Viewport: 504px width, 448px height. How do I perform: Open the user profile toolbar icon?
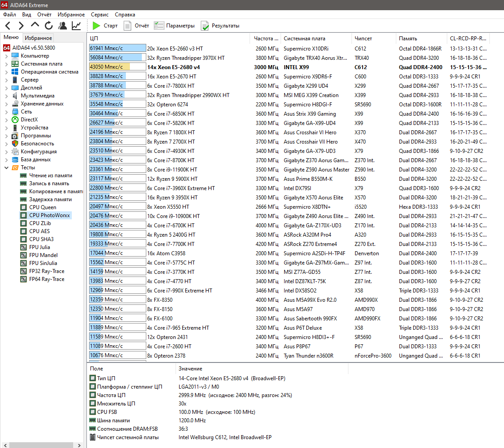(x=63, y=26)
